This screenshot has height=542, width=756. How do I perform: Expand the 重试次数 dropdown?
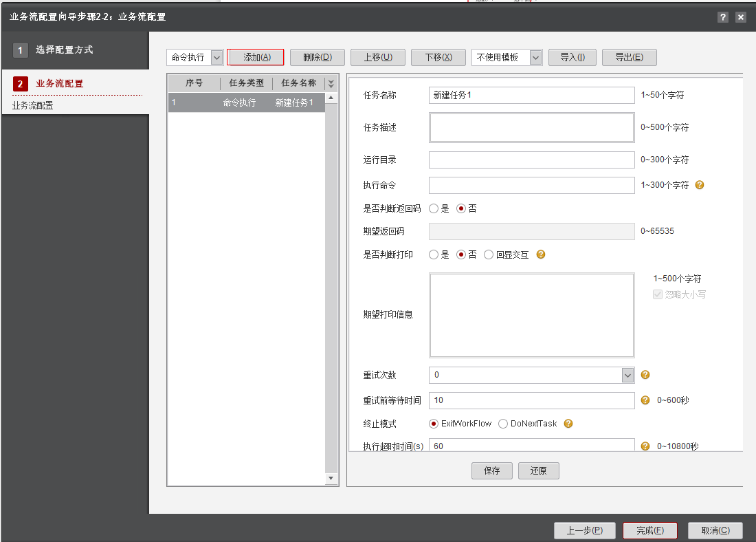coord(627,375)
